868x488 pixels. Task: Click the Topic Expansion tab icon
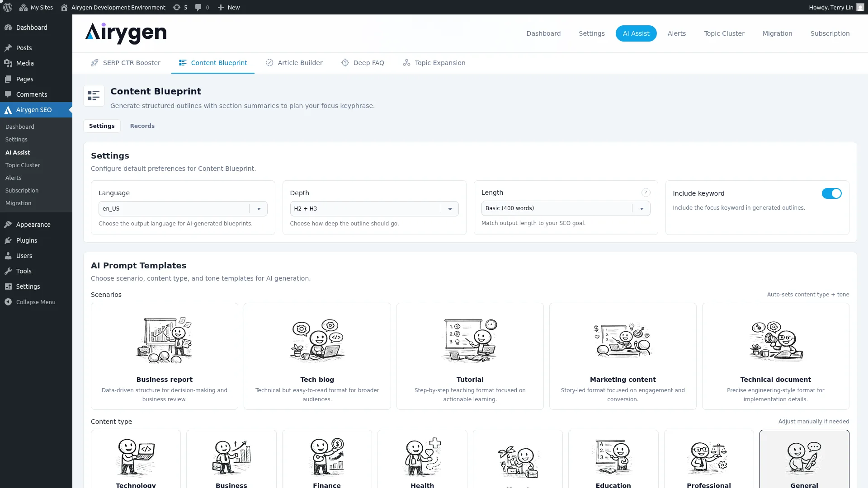(406, 63)
